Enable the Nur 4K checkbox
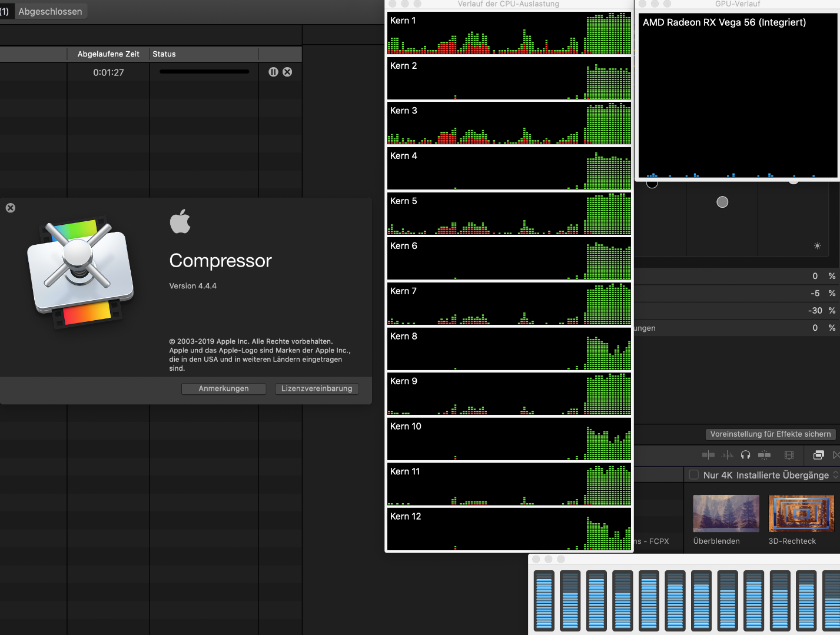 (x=694, y=475)
